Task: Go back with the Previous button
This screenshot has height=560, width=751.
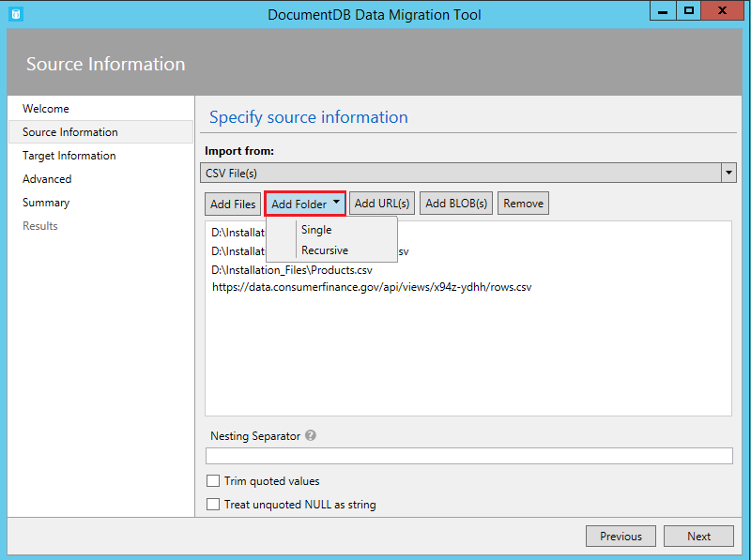Action: [x=621, y=537]
